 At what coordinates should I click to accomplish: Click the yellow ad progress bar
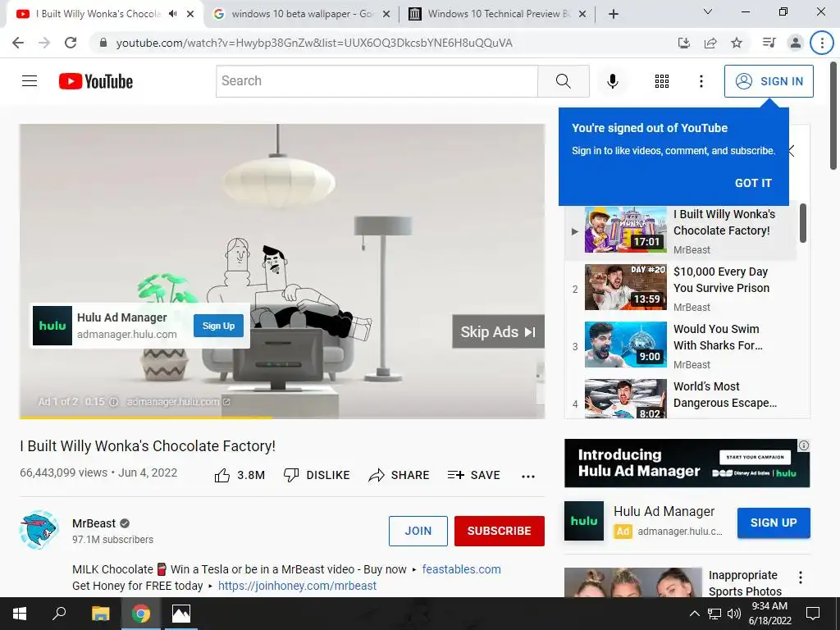(146, 418)
